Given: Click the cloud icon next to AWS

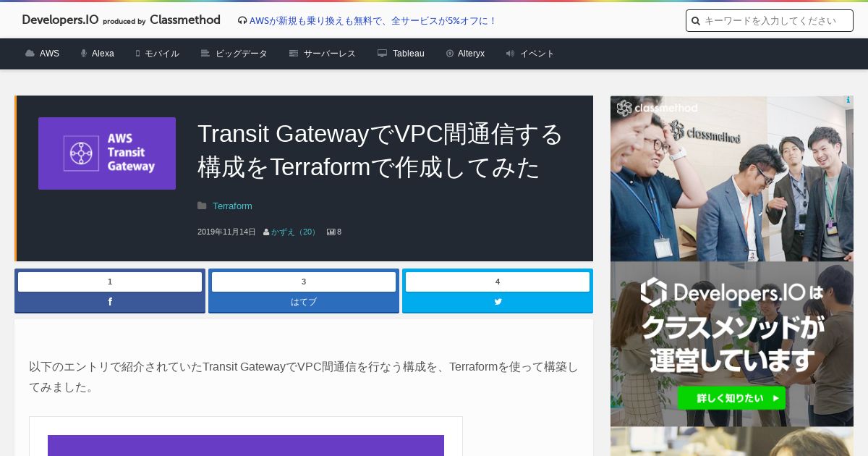Looking at the screenshot, I should tap(30, 54).
